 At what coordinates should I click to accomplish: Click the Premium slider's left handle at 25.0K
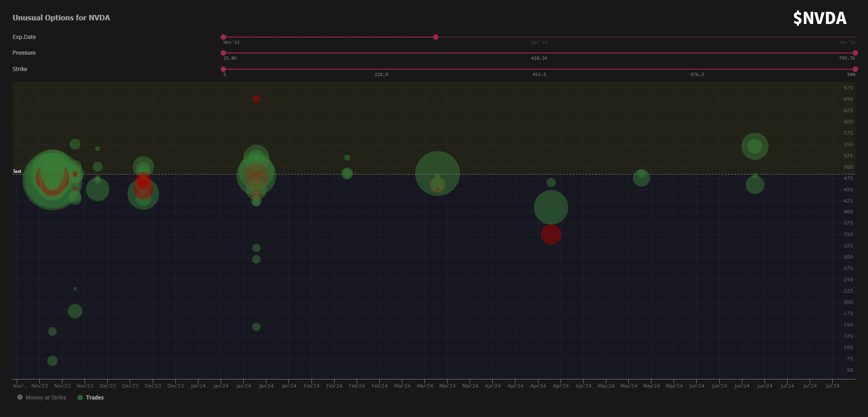click(223, 53)
